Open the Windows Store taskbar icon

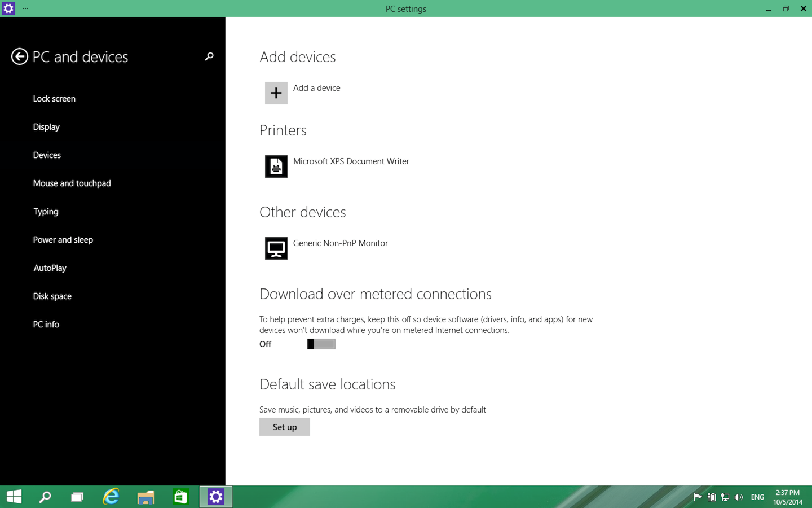(180, 497)
